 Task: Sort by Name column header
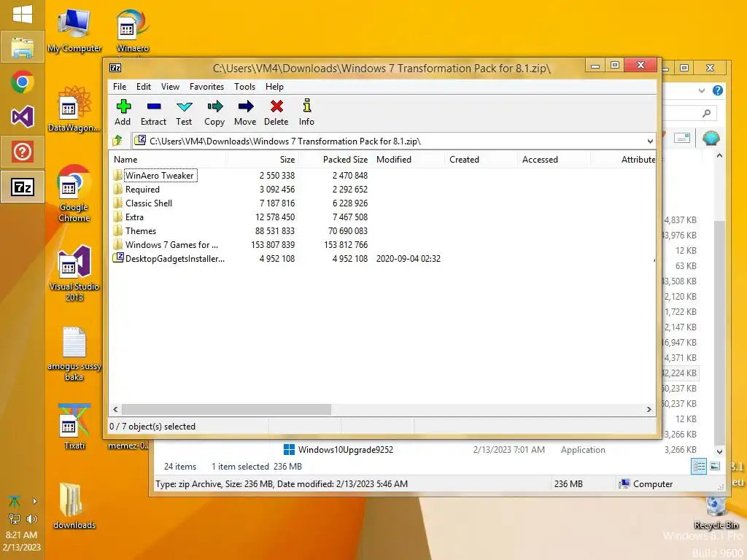(x=167, y=160)
